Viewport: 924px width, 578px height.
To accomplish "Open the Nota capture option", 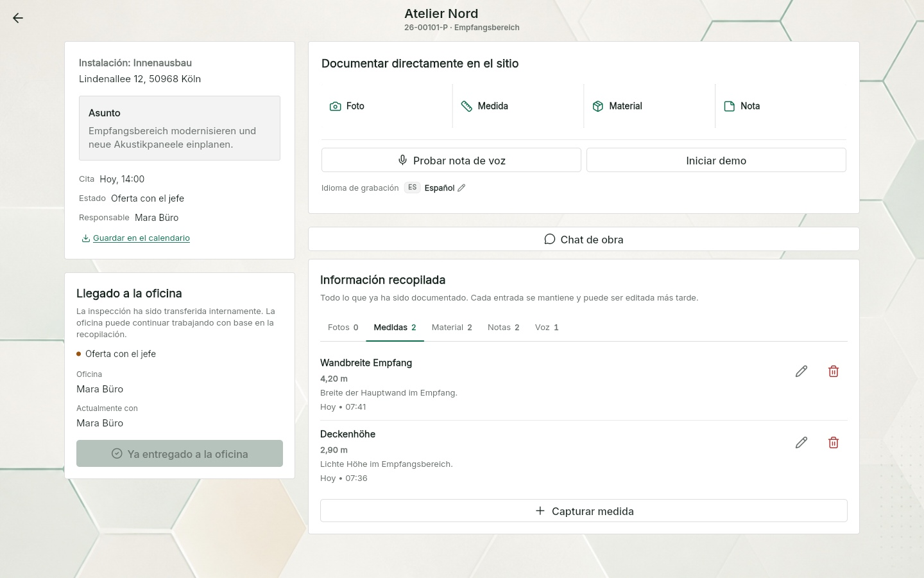I will (781, 106).
